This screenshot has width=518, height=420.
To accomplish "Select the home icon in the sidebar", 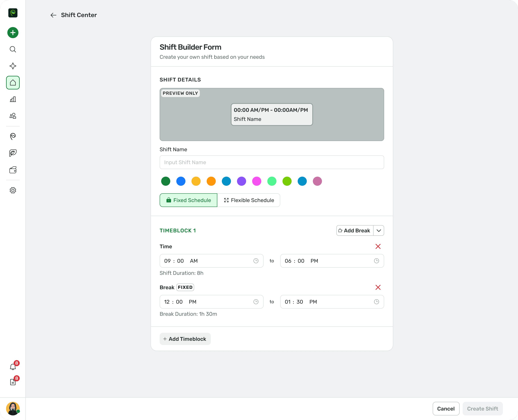I will (x=13, y=82).
